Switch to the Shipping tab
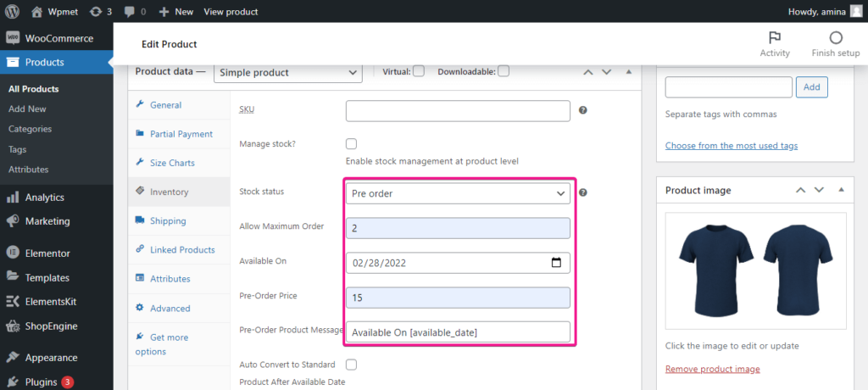 [x=167, y=220]
